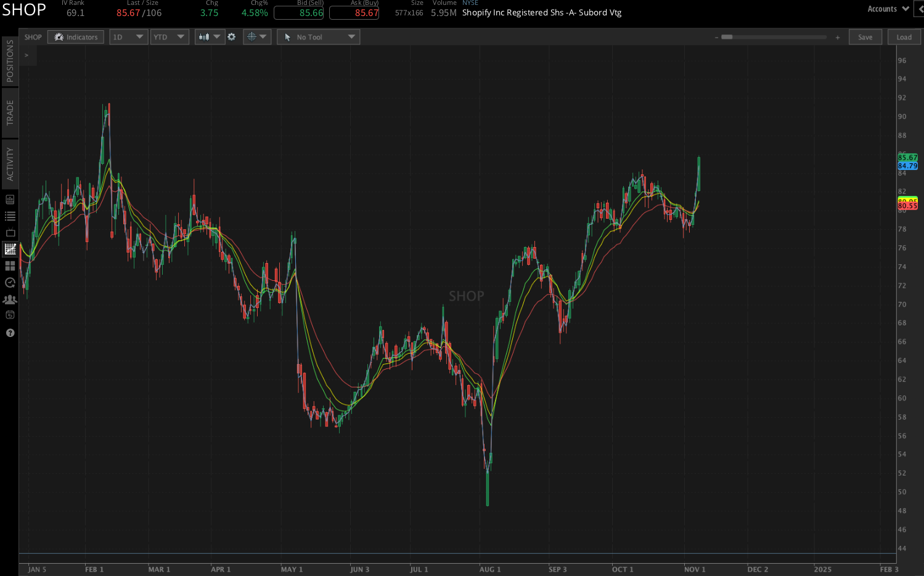Open the No Tool drawing dropdown
This screenshot has height=576, width=924.
coord(319,37)
